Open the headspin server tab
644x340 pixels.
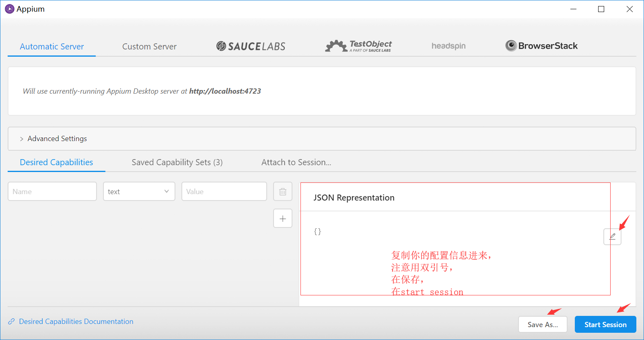tap(449, 46)
